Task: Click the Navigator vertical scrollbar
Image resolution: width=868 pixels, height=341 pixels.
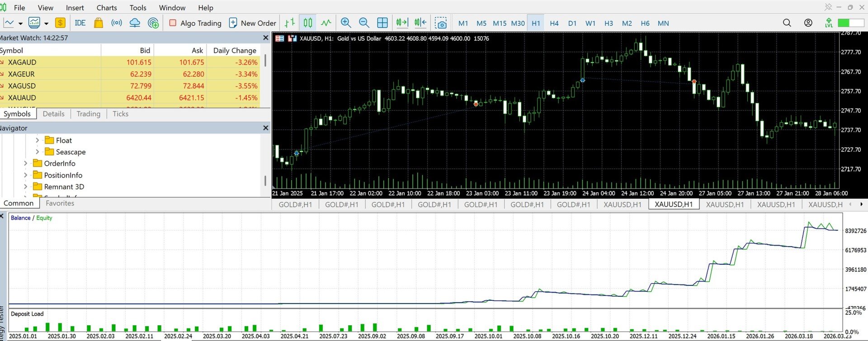Action: click(x=265, y=181)
